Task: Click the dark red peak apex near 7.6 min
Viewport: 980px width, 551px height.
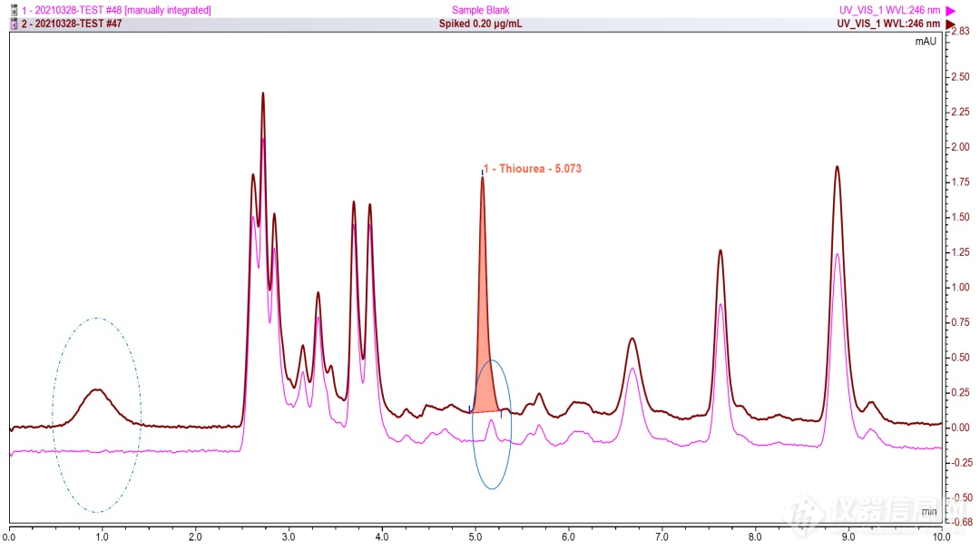Action: 720,251
